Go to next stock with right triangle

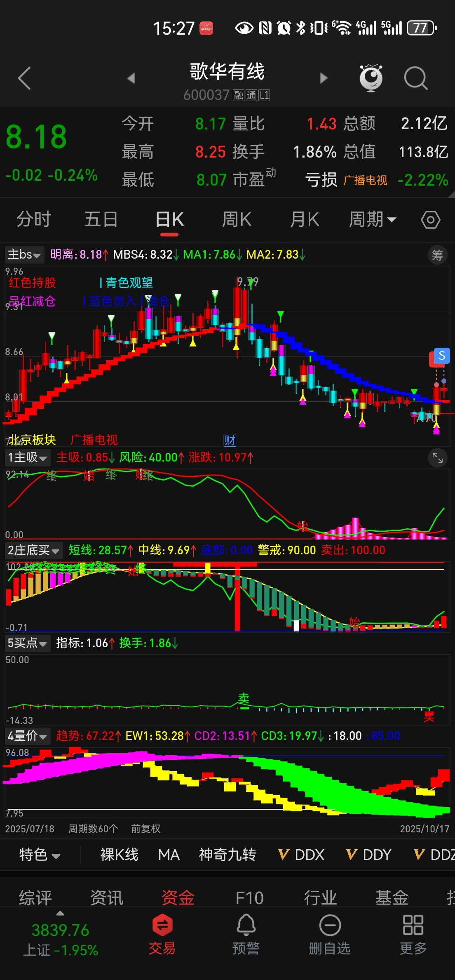(324, 78)
